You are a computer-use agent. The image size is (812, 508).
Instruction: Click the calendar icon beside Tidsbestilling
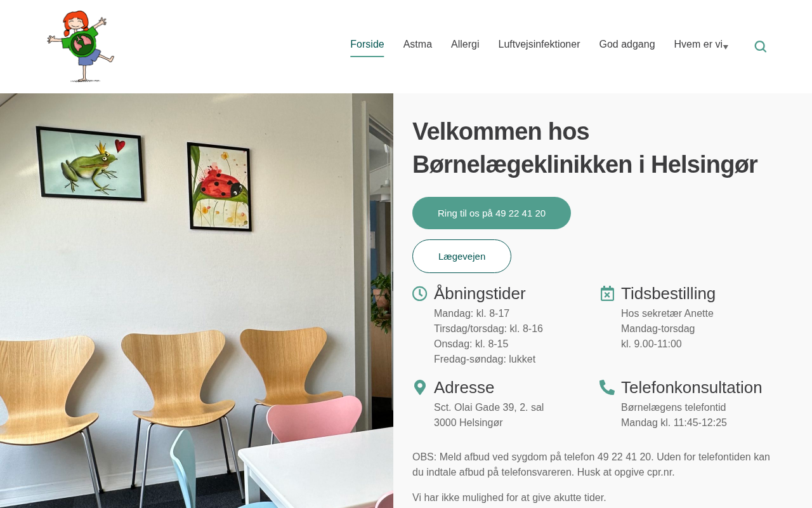[x=607, y=293]
